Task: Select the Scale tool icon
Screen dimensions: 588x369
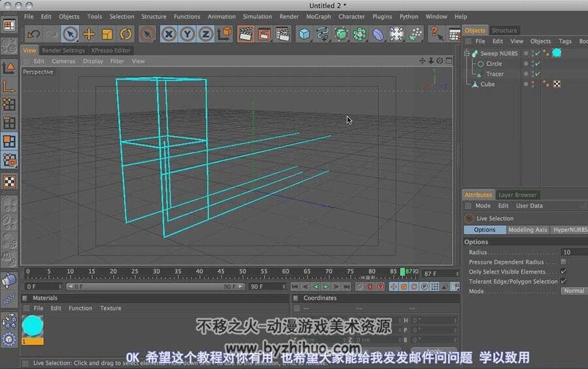Action: pos(107,34)
